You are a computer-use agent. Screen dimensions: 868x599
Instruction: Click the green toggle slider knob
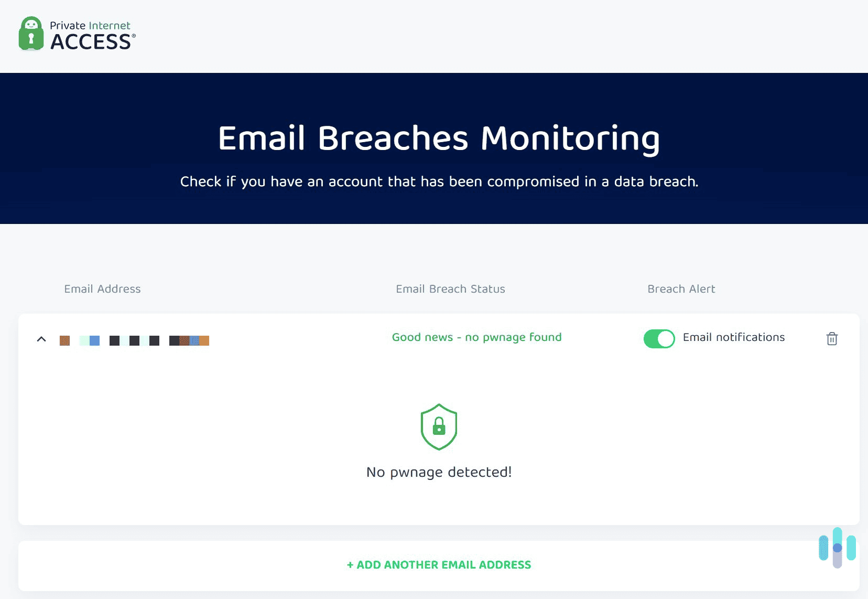(x=666, y=339)
